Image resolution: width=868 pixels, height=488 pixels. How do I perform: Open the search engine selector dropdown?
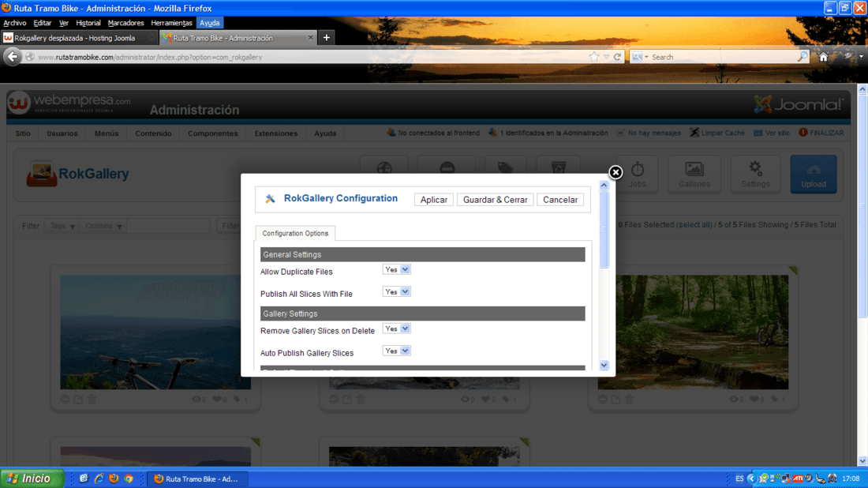pyautogui.click(x=641, y=57)
